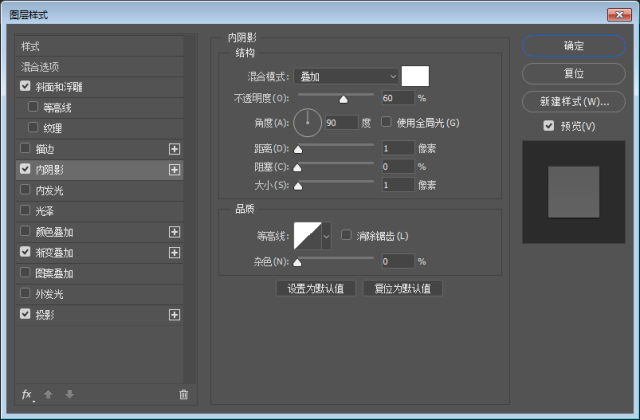Click 复位为默认值 button
This screenshot has width=640, height=420.
[x=402, y=289]
